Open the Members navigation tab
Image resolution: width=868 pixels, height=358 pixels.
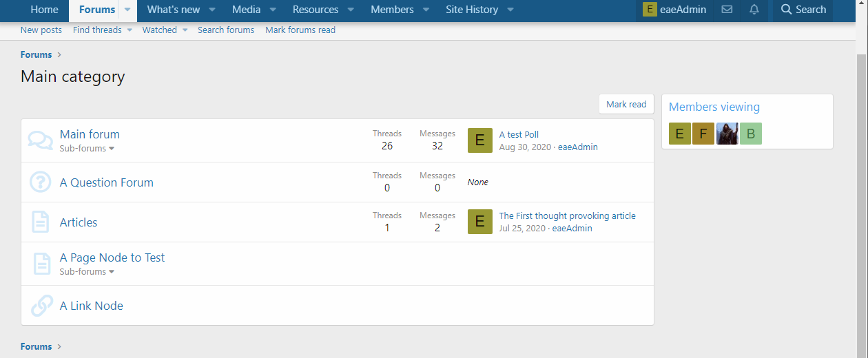pyautogui.click(x=392, y=10)
